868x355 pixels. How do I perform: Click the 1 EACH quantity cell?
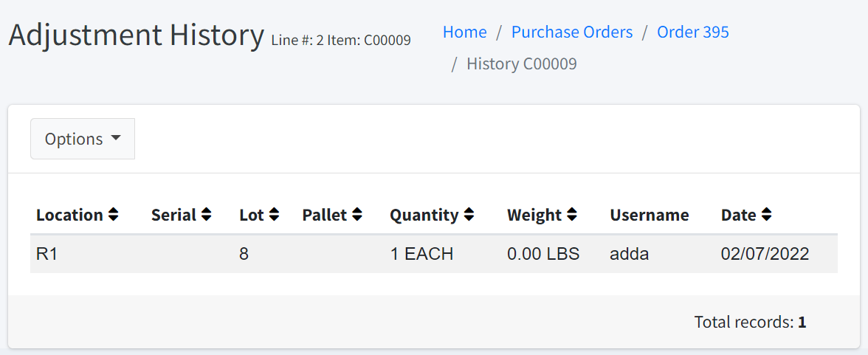[x=421, y=255]
